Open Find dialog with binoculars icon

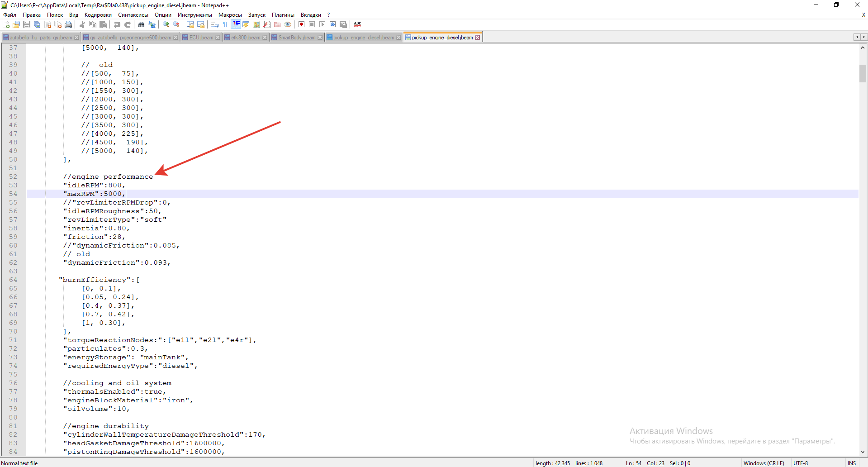tap(142, 24)
